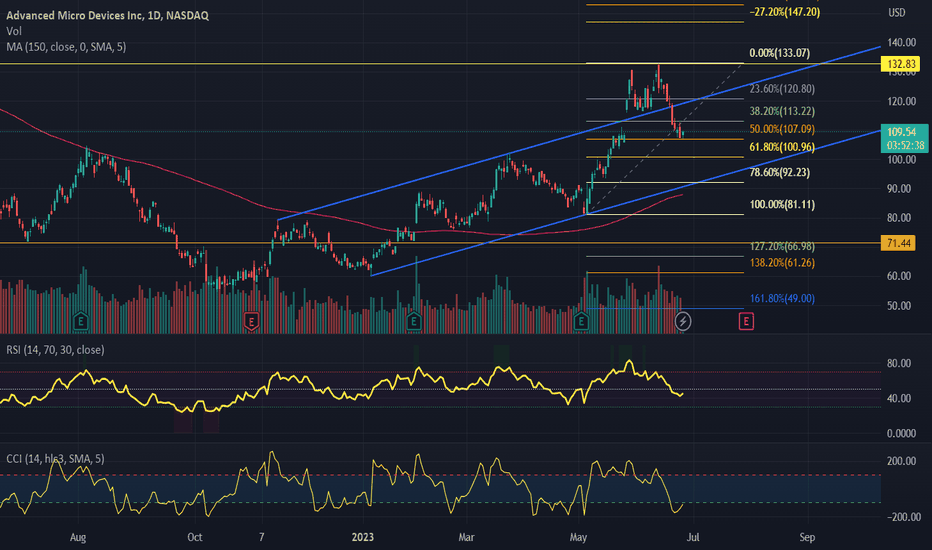This screenshot has height=550, width=932.
Task: Click the 0.00%(133.07) Fibonacci label
Action: pyautogui.click(x=779, y=53)
